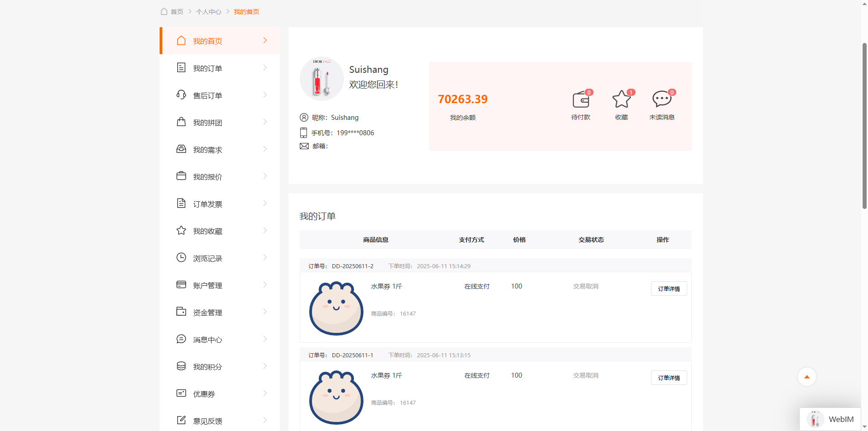The width and height of the screenshot is (868, 431).
Task: Click the clock icon for 浏览记录
Action: [181, 258]
